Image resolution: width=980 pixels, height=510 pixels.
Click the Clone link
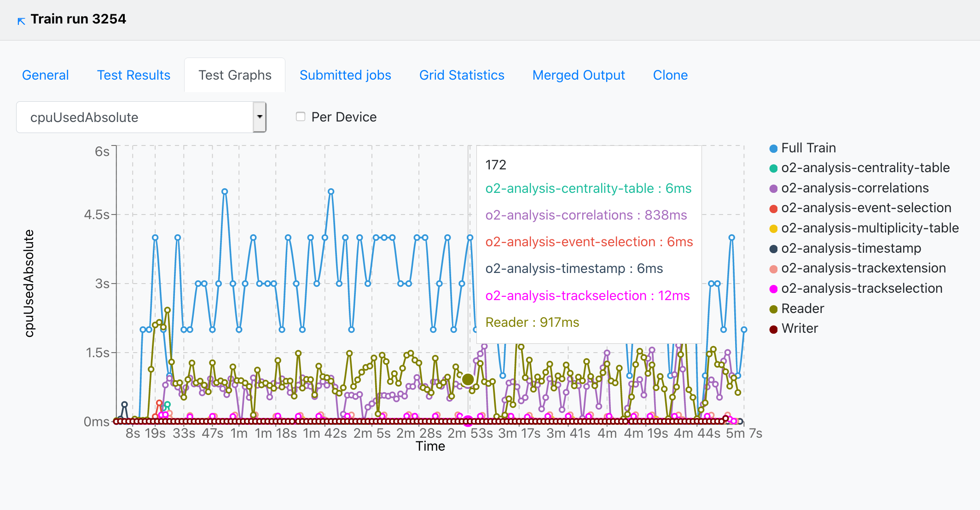[670, 75]
